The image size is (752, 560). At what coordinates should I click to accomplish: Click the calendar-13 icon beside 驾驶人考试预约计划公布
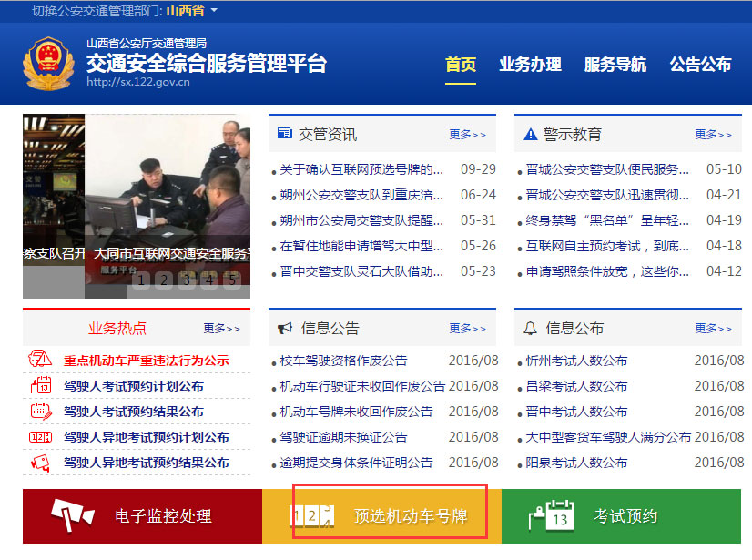(x=41, y=383)
